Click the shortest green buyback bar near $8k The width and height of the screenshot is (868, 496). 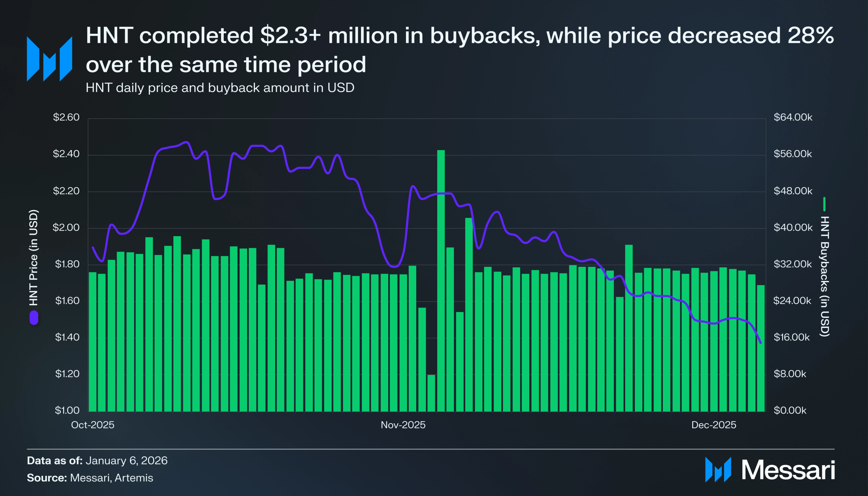click(x=431, y=393)
